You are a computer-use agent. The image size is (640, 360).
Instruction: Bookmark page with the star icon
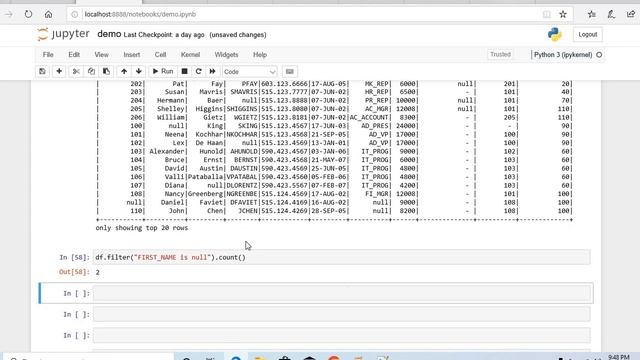coord(563,14)
